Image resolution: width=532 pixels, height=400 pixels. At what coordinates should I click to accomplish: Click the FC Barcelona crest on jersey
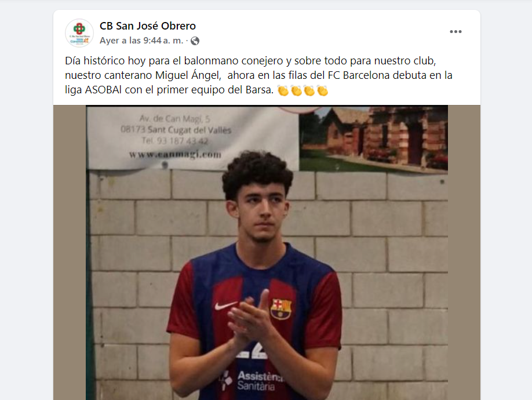click(x=280, y=309)
